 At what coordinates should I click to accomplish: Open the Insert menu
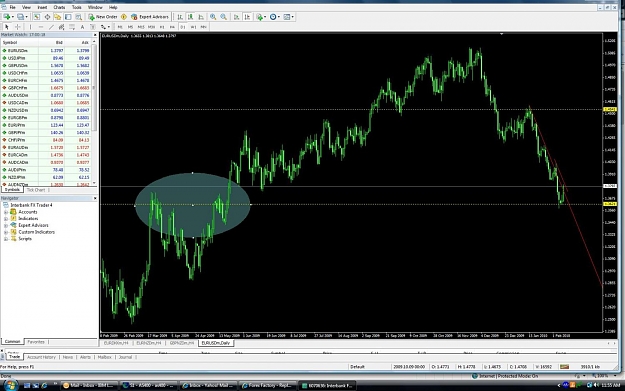(42, 7)
